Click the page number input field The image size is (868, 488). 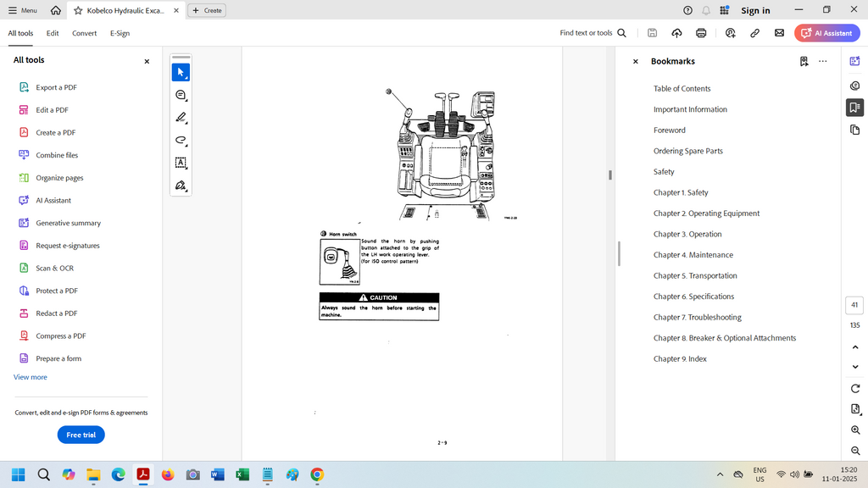[854, 305]
